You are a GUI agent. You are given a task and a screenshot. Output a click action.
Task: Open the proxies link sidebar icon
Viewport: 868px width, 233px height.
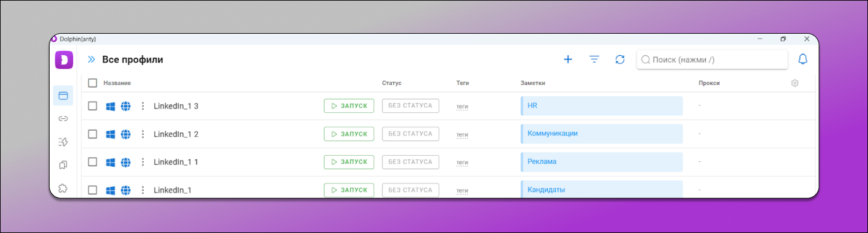pos(63,118)
